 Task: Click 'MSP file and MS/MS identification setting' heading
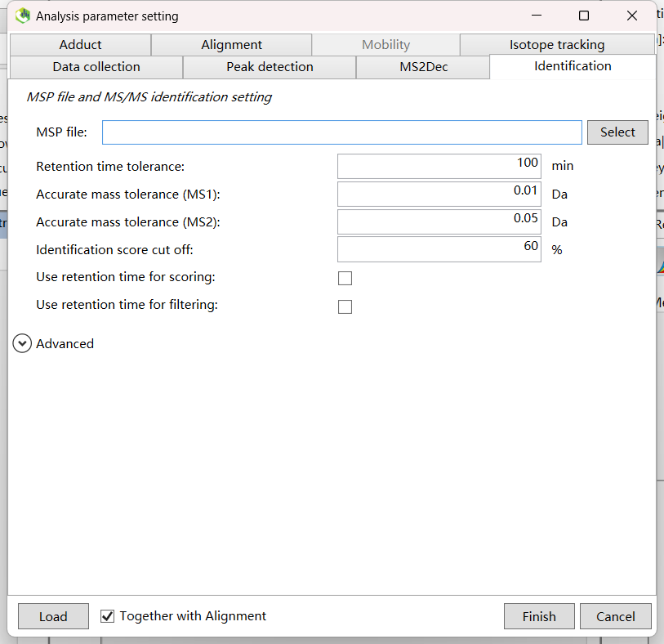coord(149,97)
